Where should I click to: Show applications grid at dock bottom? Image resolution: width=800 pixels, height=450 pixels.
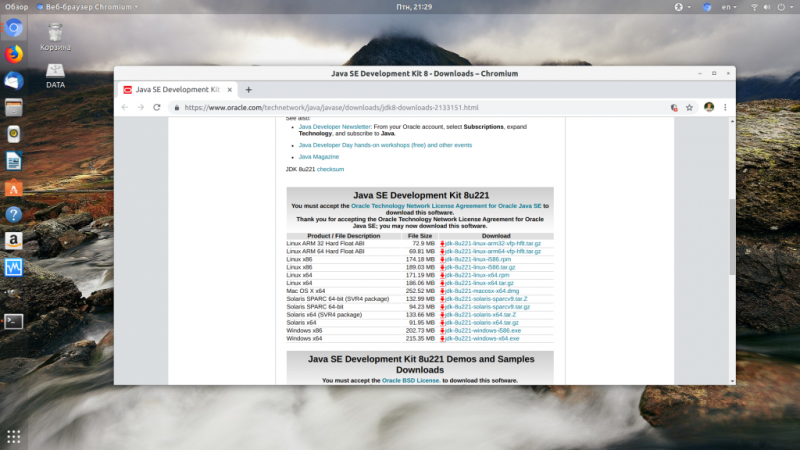(x=14, y=437)
